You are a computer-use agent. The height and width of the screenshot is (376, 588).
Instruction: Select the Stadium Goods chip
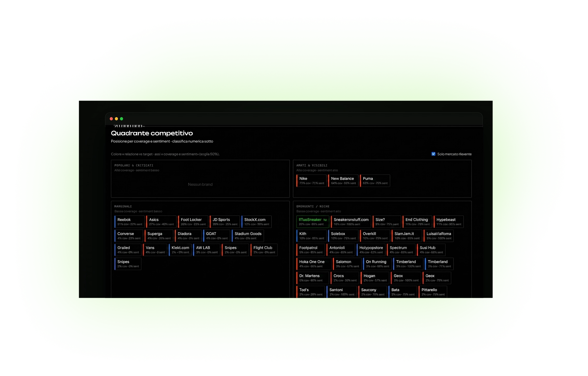pos(248,236)
